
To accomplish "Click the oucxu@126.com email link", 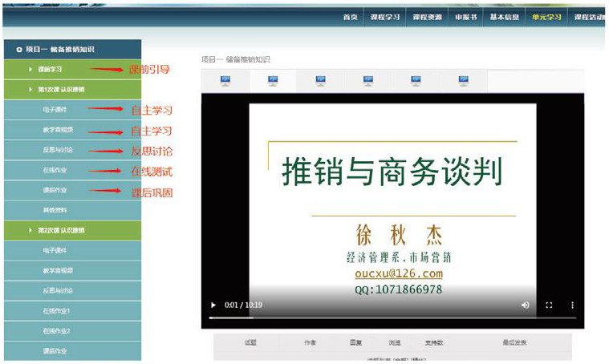I will point(398,273).
